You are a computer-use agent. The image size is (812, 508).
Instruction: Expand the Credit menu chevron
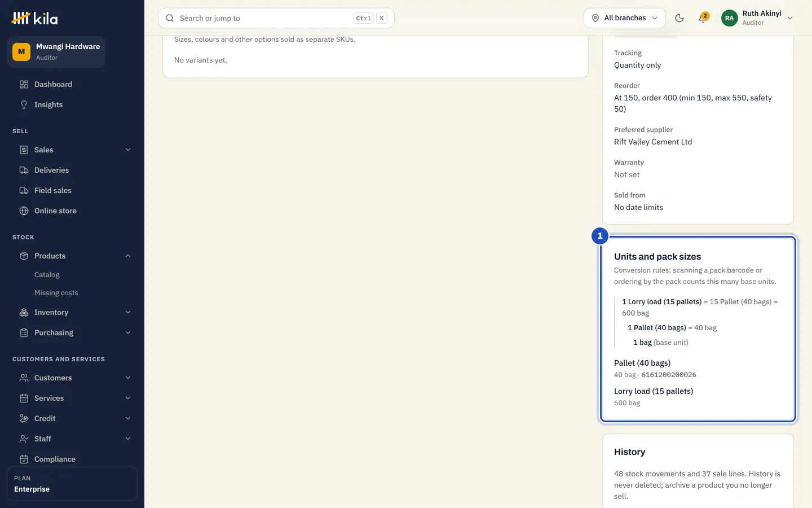128,418
